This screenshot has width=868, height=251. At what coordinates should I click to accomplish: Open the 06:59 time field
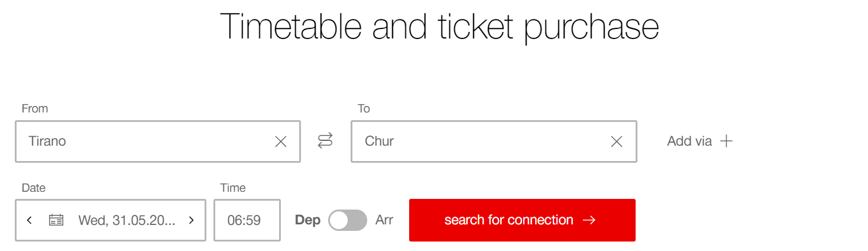pyautogui.click(x=247, y=220)
